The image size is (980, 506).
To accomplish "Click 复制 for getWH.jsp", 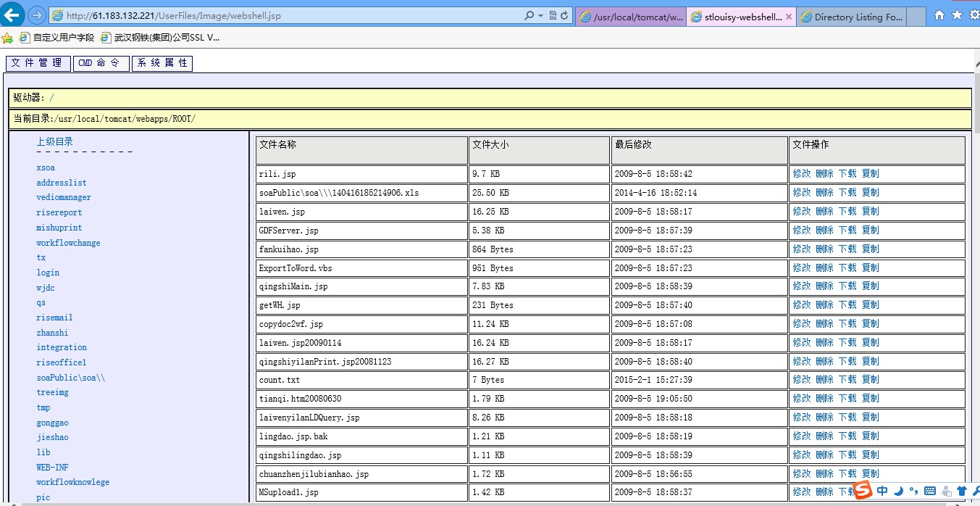I will point(870,305).
